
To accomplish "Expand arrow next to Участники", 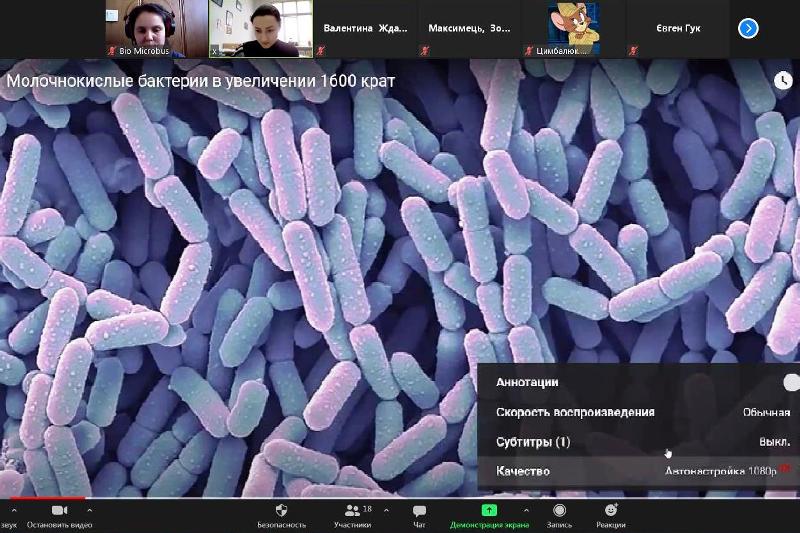I will (x=386, y=510).
